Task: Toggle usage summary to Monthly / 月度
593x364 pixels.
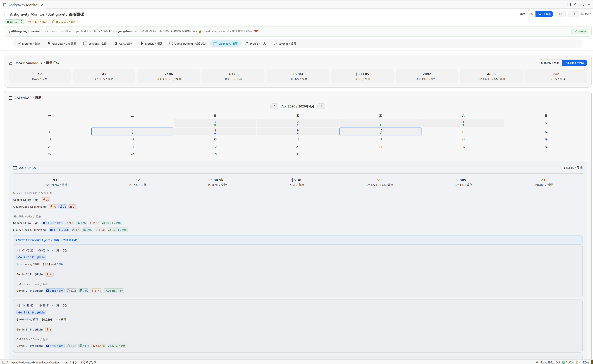Action: click(550, 63)
